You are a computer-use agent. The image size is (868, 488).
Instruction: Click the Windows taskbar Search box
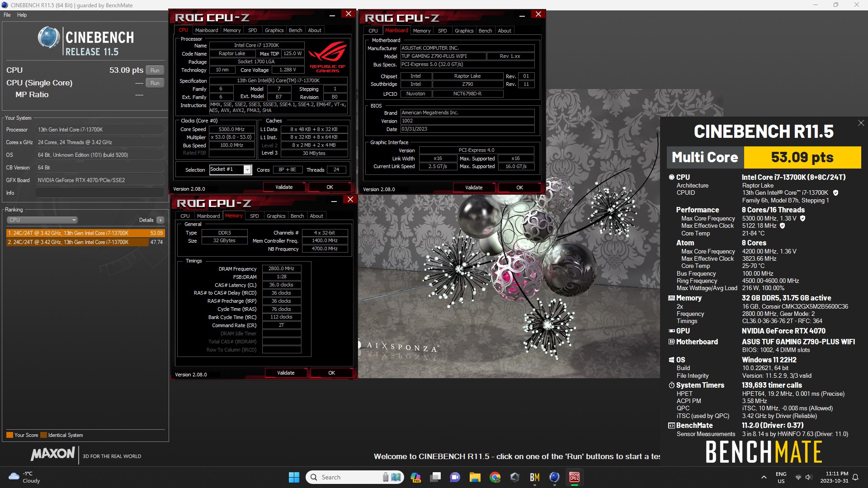click(354, 477)
